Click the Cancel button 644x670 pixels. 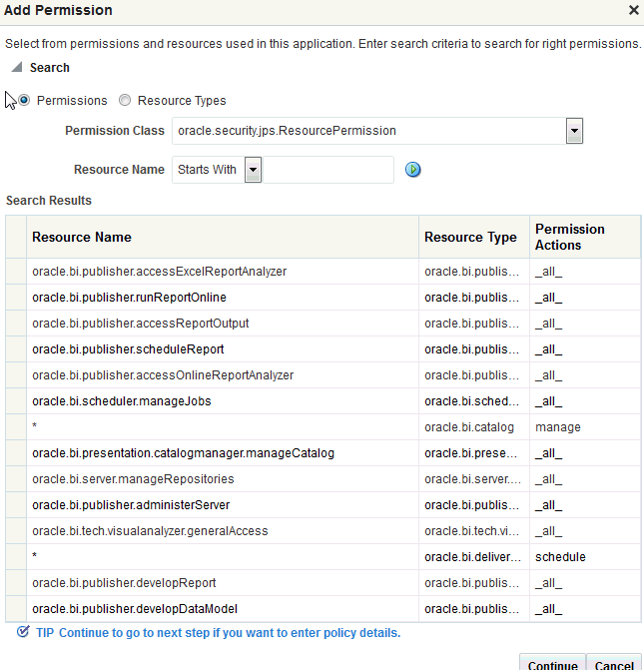tap(614, 663)
